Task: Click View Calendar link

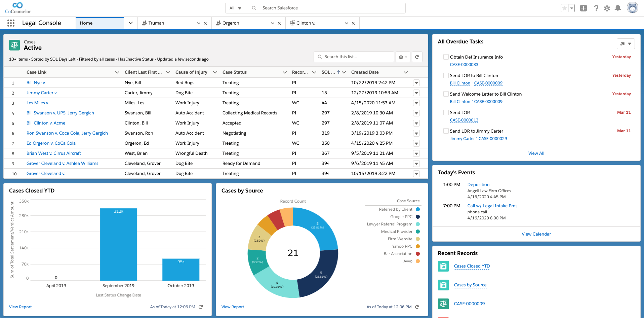Action: (536, 234)
